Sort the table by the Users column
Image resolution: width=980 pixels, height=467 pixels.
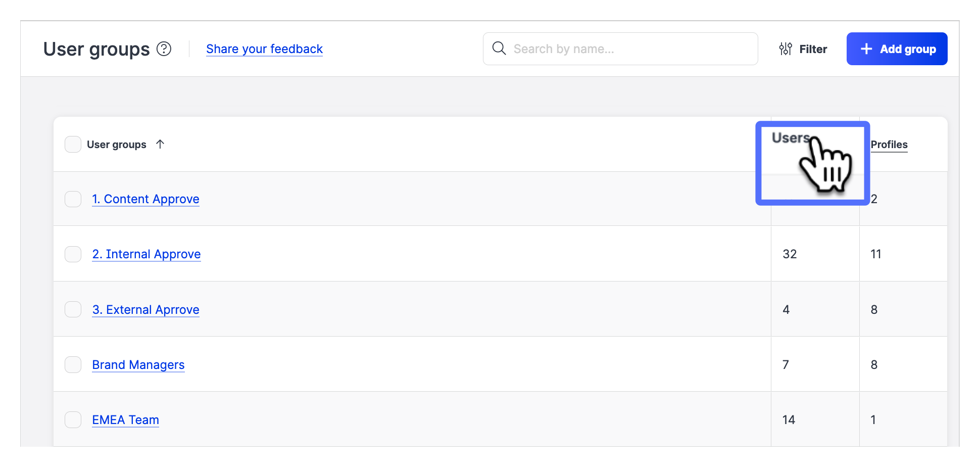click(x=791, y=137)
